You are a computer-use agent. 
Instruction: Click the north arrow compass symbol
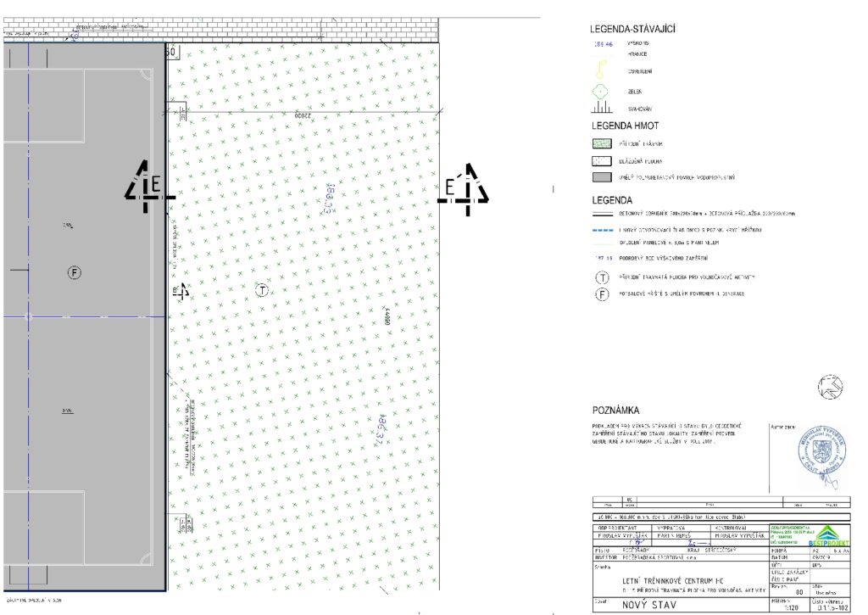point(831,389)
